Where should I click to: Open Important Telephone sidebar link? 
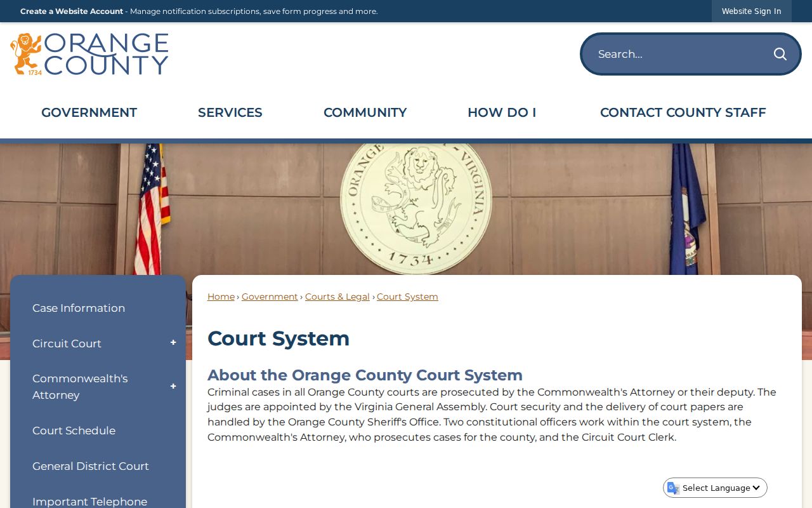click(x=89, y=502)
